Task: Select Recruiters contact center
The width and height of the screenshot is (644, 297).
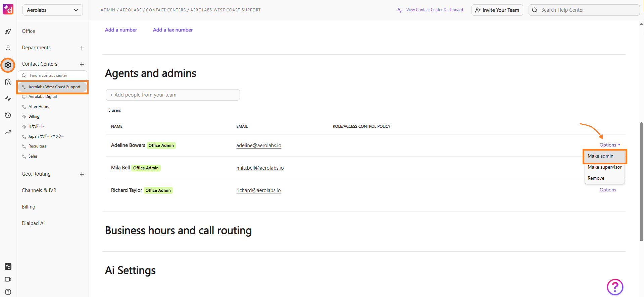Action: click(x=37, y=146)
